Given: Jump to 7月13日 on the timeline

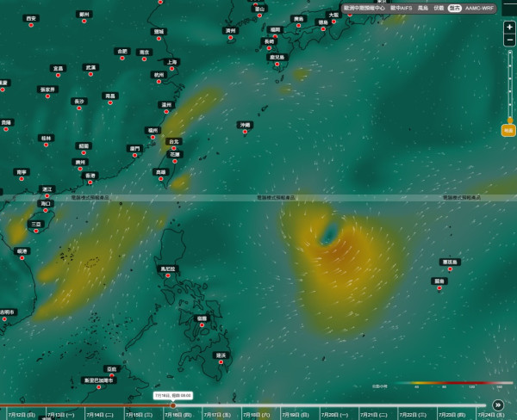Looking at the screenshot, I should click(61, 415).
